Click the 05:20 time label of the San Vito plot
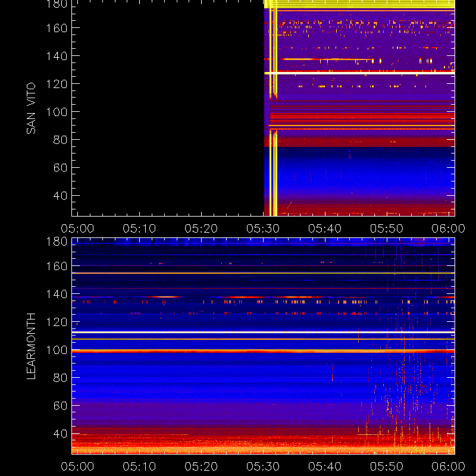The image size is (476, 476). (201, 228)
